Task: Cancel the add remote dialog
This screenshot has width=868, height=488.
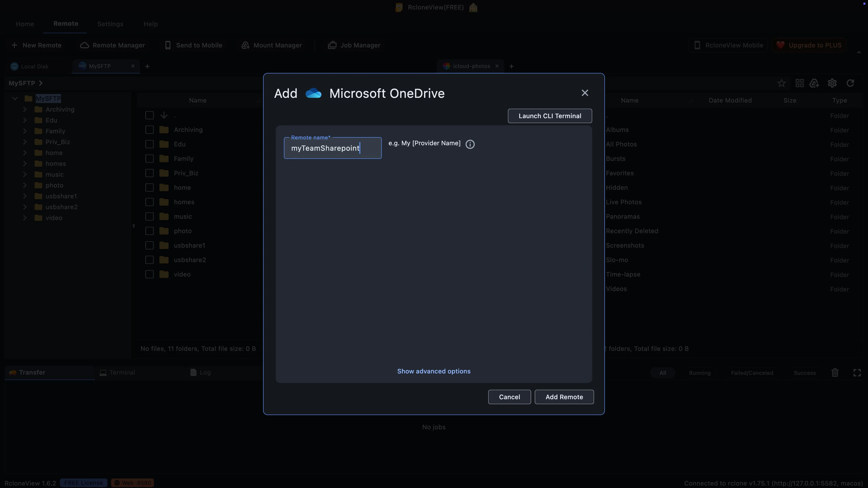Action: [x=509, y=397]
